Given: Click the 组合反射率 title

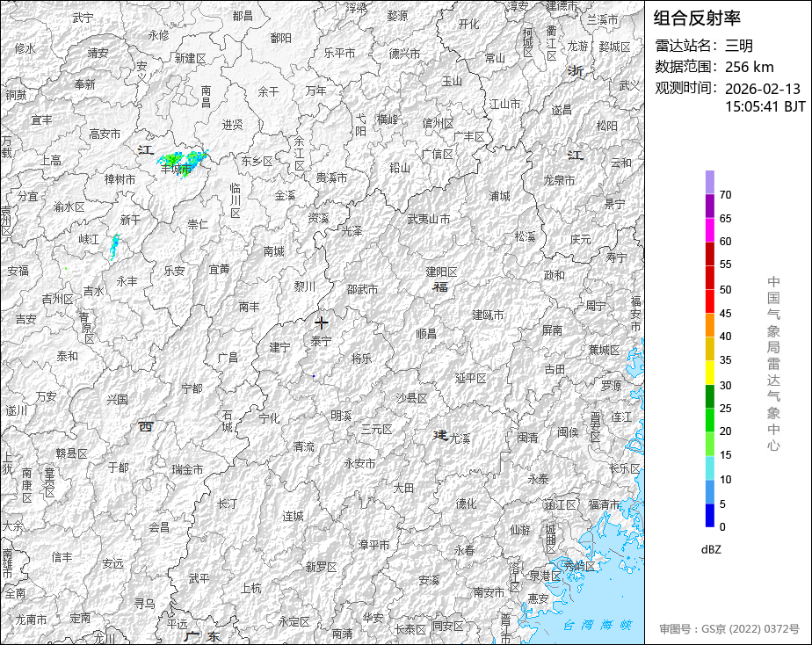Looking at the screenshot, I should pyautogui.click(x=697, y=18).
